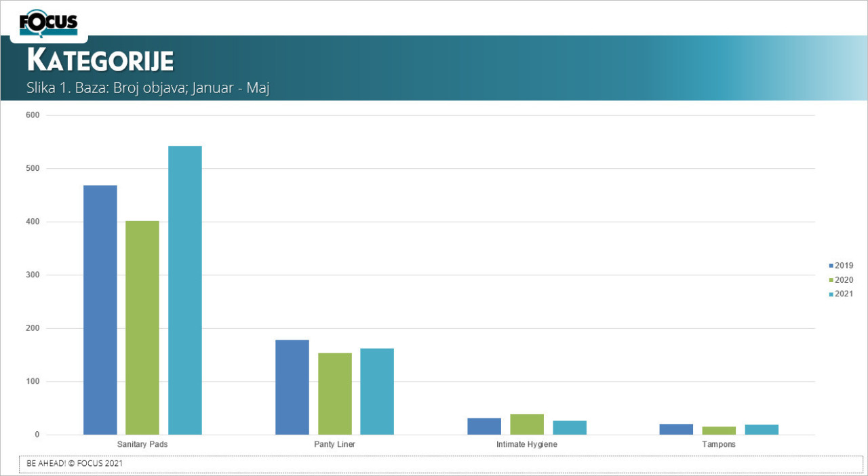Screen dimensions: 868x476
Task: Select the 2019 Sanitary Pads bar
Action: pos(100,310)
